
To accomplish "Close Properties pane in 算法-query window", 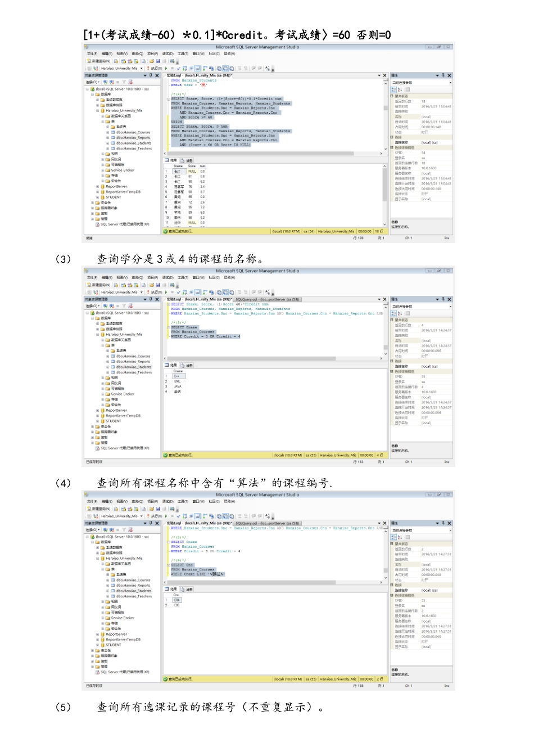I will (449, 523).
